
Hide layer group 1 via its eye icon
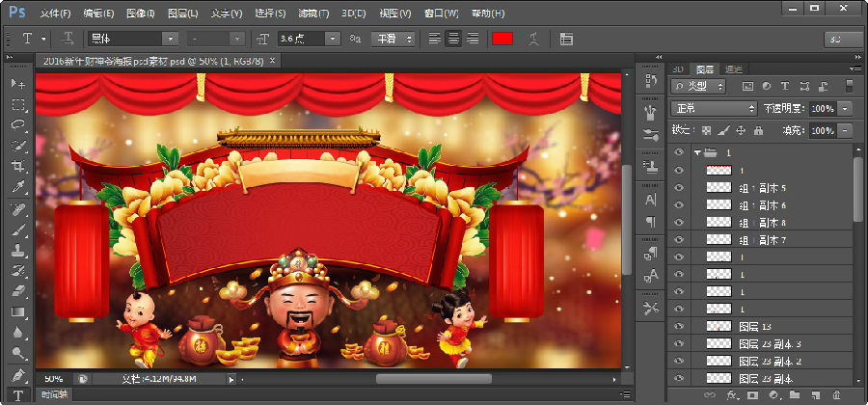[x=678, y=152]
